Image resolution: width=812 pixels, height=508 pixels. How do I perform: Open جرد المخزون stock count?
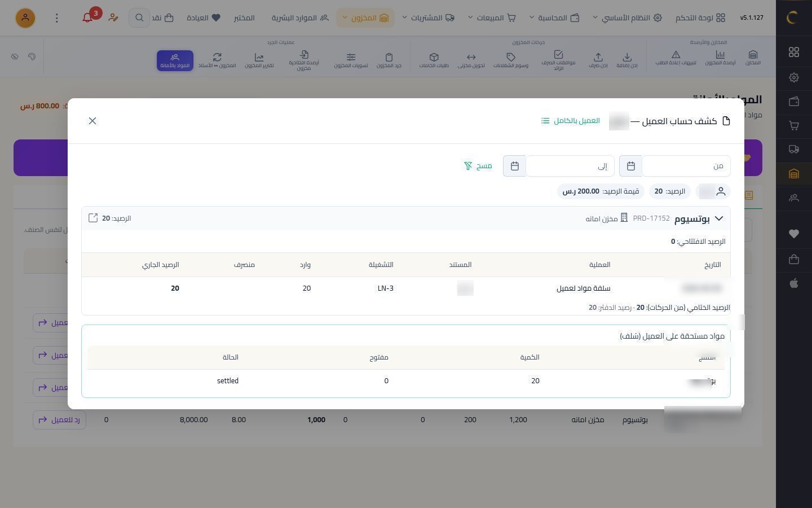389,60
